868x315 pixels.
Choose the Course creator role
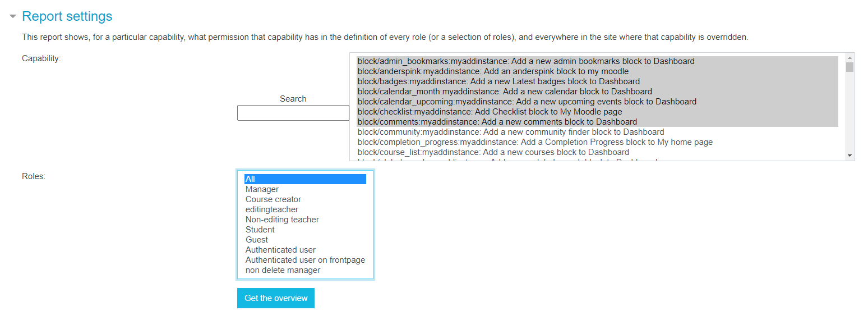coord(305,199)
